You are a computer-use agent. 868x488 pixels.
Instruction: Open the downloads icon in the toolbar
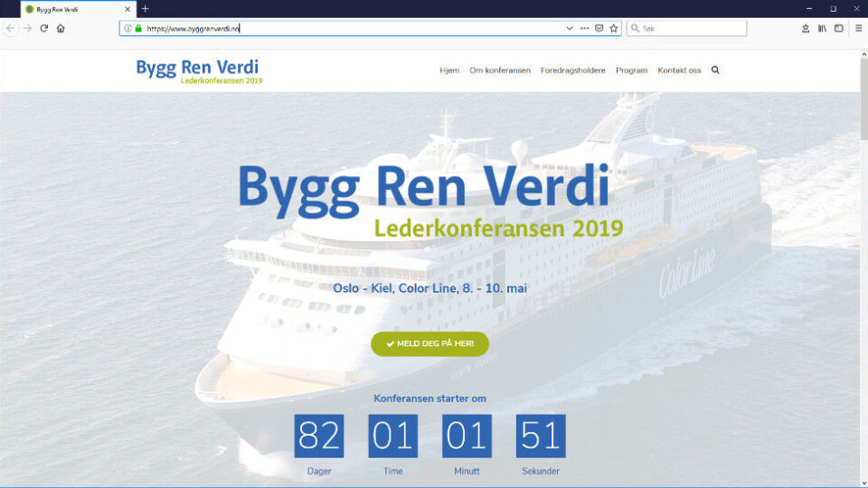(806, 28)
